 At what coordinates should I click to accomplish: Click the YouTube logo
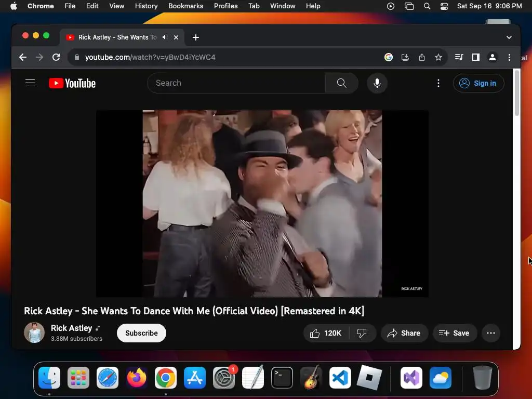[x=72, y=83]
